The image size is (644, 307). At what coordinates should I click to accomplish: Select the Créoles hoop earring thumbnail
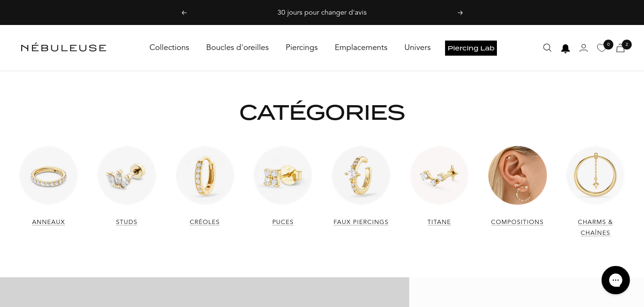pos(205,175)
